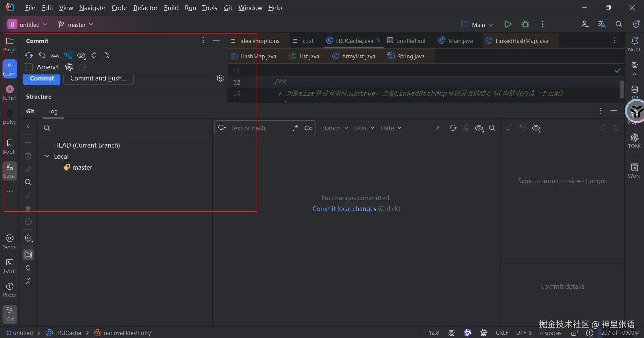The image size is (644, 338).
Task: Open the Bookmarks tool window
Action: tap(10, 147)
